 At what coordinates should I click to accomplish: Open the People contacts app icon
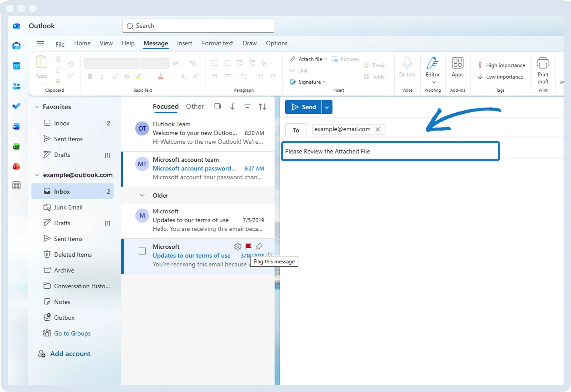coord(16,86)
